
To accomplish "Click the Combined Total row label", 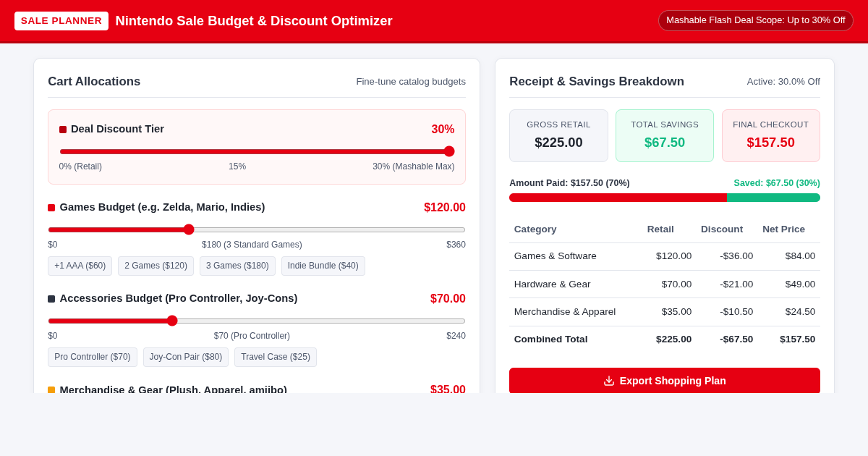I will click(x=551, y=339).
